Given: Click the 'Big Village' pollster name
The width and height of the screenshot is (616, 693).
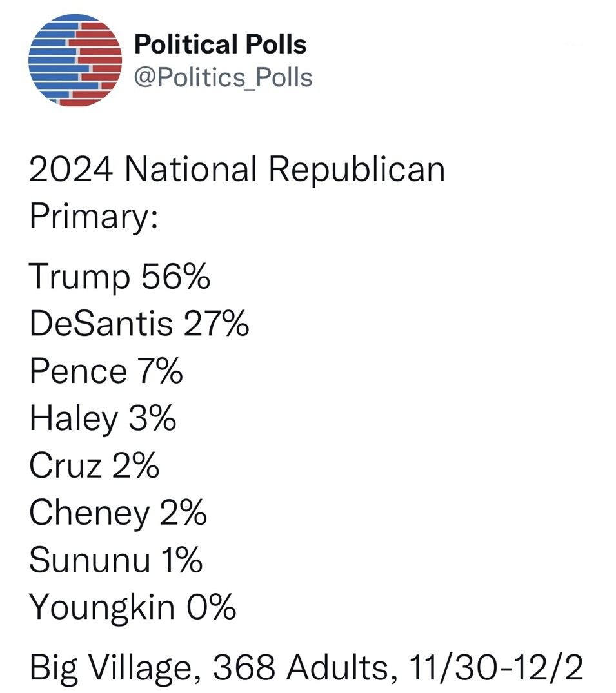Looking at the screenshot, I should [111, 667].
